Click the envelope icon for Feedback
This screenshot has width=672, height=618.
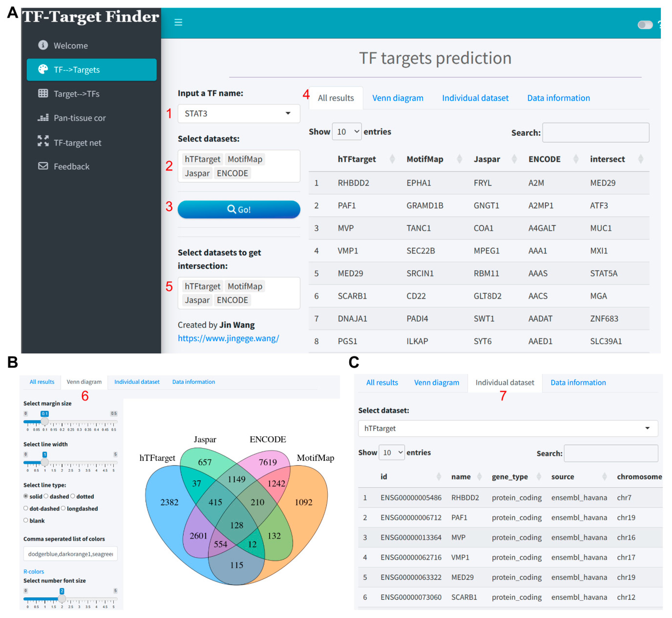[43, 166]
